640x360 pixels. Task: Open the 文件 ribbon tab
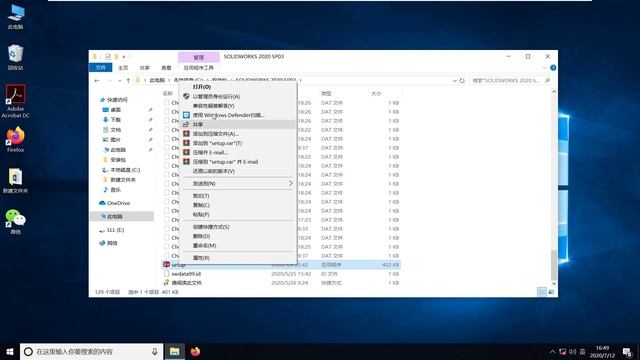(x=100, y=67)
